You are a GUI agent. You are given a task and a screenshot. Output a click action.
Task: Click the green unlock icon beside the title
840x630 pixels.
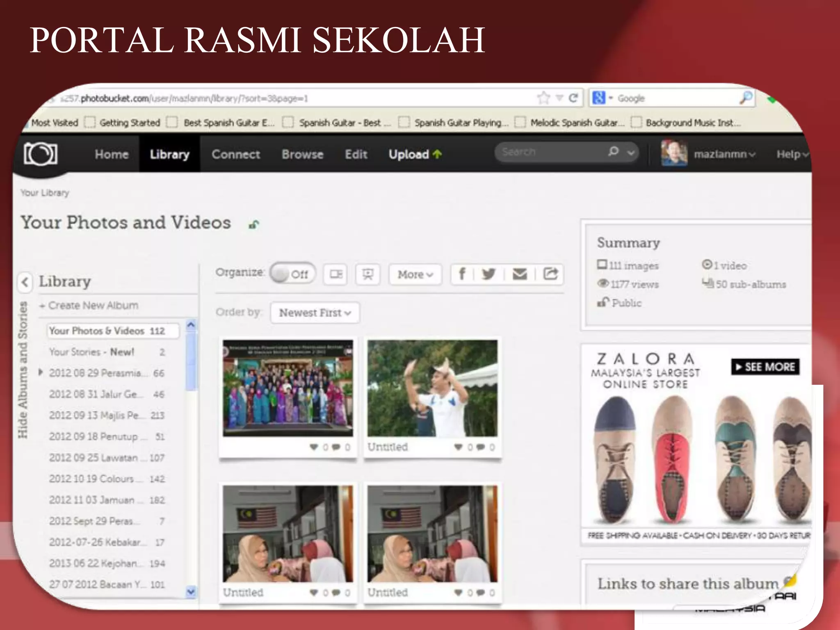coord(254,224)
